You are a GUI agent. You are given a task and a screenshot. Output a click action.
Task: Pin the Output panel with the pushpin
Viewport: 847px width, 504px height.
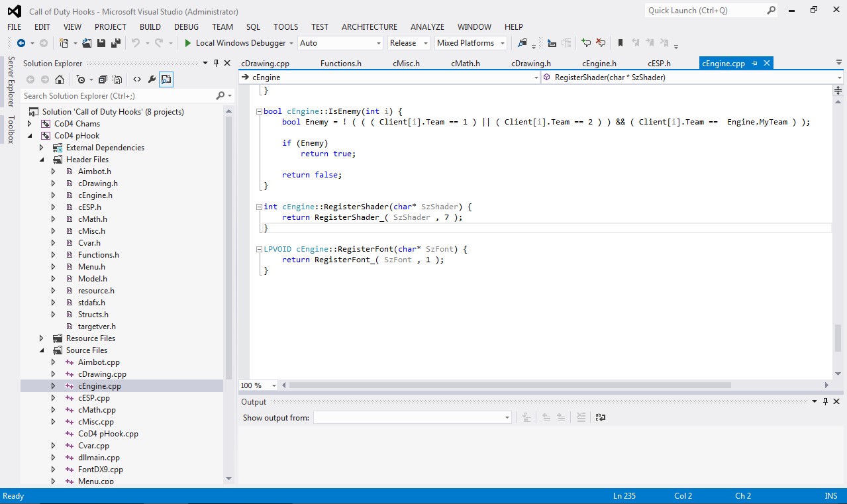(825, 402)
